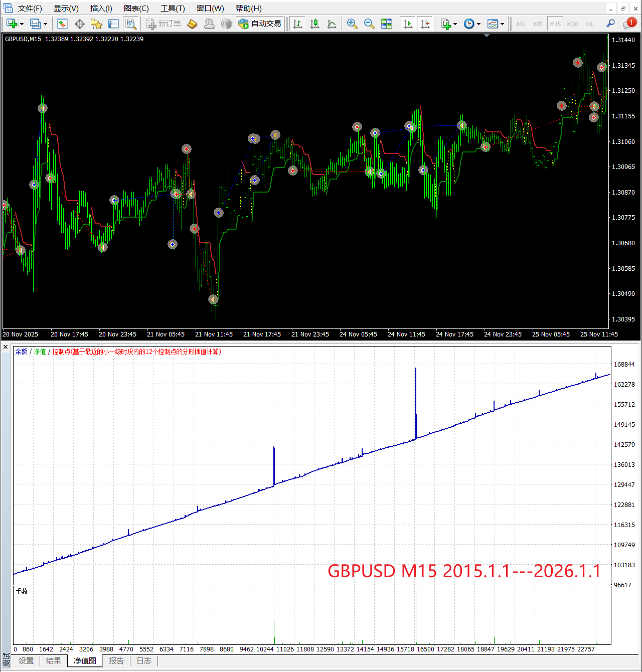Screen dimensions: 642x672
Task: Open the Market Watch window icon
Action: click(x=62, y=24)
